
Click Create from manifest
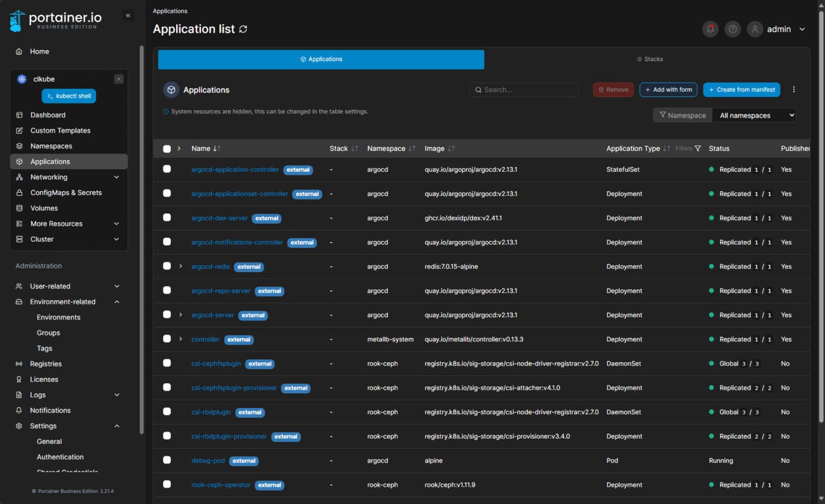tap(742, 90)
